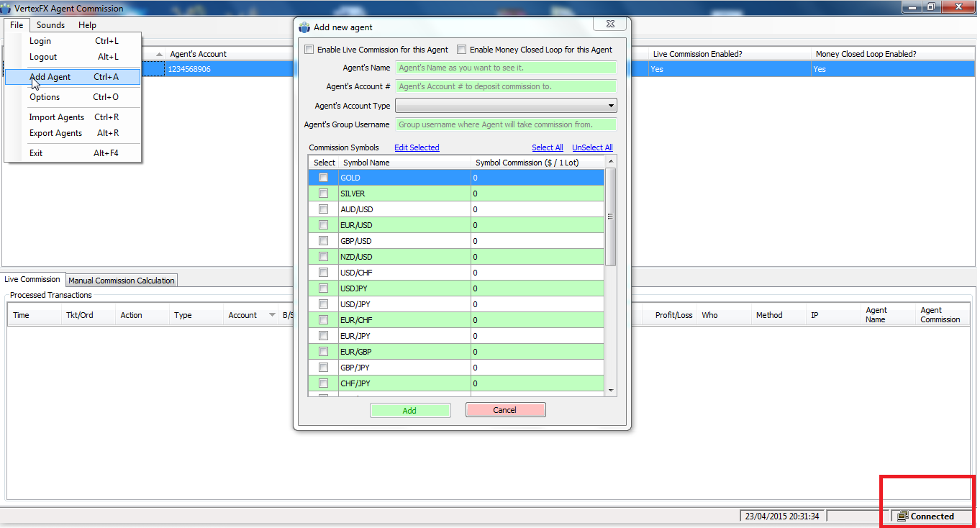Focus the Agent's Account # field
Screen dimensions: 980x528
pyautogui.click(x=507, y=86)
